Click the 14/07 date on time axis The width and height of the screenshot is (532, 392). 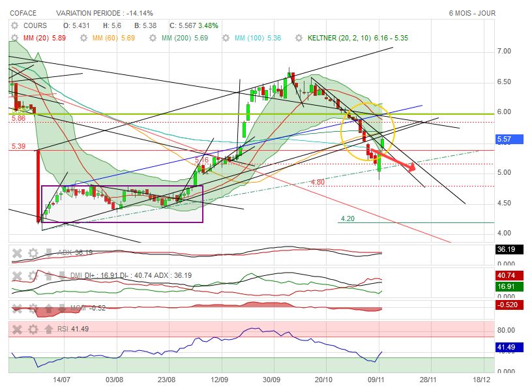pos(61,380)
